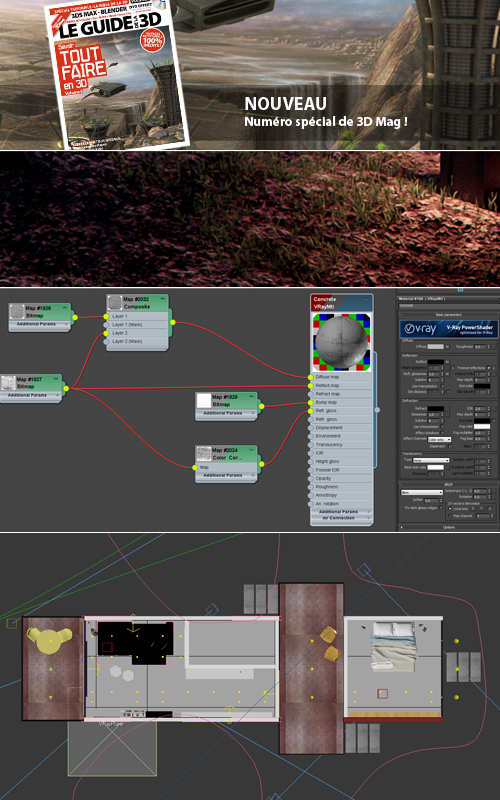Click the Reflect map slot socket on VRayMtl
The image size is (500, 800).
coord(311,385)
